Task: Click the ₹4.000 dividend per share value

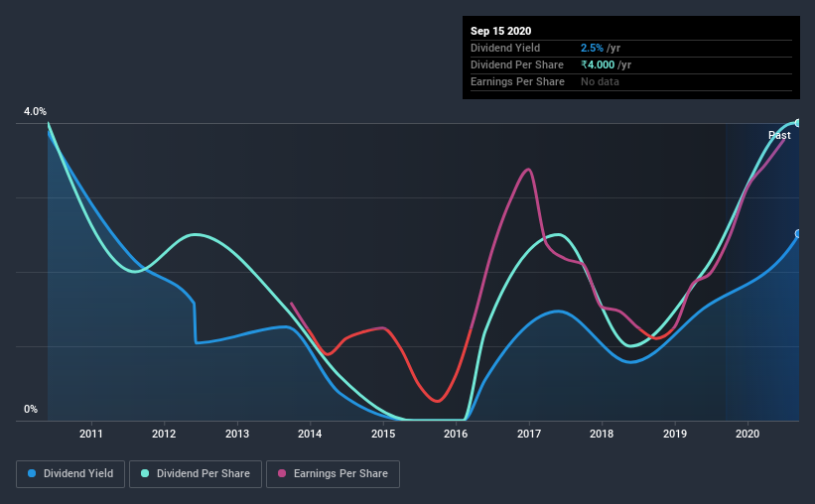Action: 598,64
